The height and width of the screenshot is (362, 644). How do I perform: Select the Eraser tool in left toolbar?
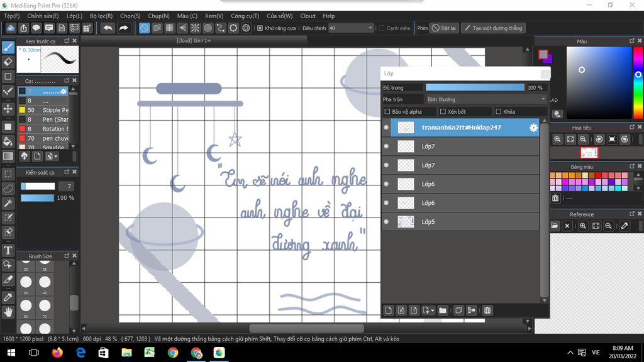8,62
